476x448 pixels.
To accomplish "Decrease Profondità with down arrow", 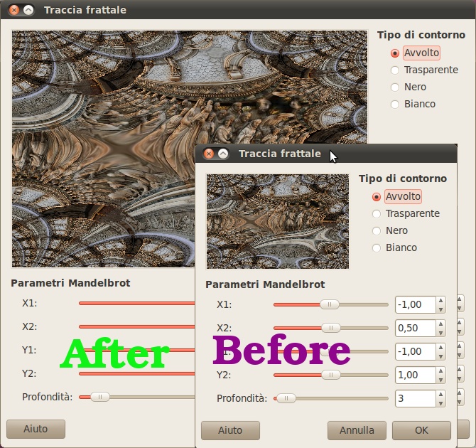I will tap(440, 402).
